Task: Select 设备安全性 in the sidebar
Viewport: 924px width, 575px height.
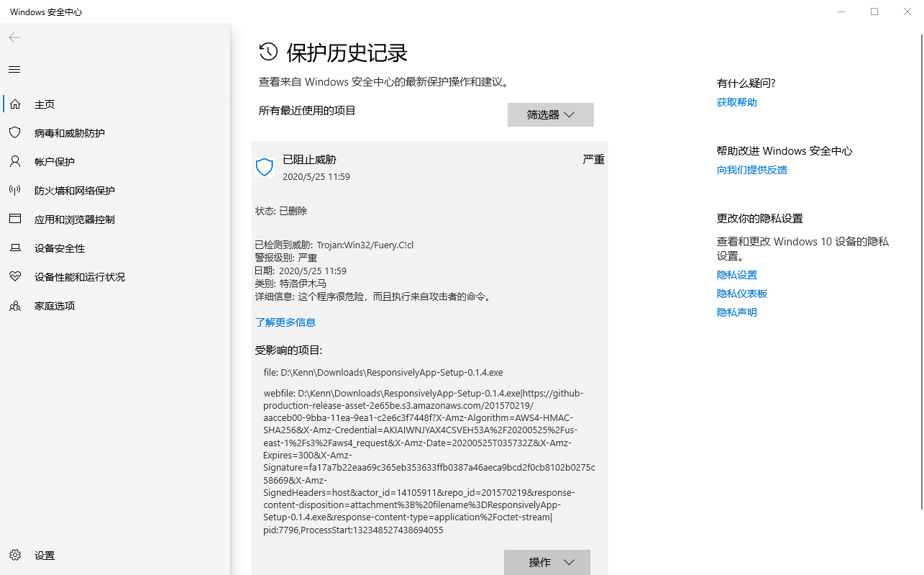Action: point(115,248)
